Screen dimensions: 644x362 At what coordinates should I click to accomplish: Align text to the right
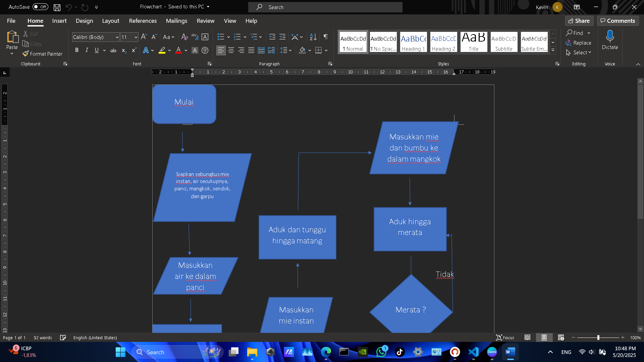click(241, 50)
